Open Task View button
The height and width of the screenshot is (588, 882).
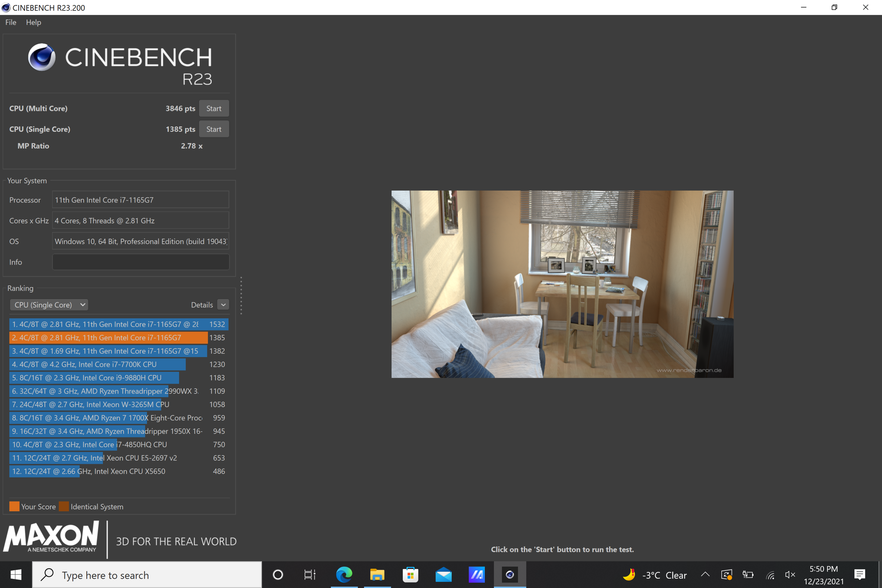(310, 575)
